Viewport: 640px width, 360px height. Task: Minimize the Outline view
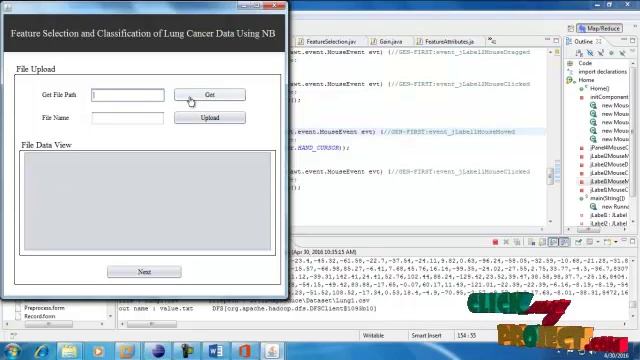pyautogui.click(x=624, y=40)
